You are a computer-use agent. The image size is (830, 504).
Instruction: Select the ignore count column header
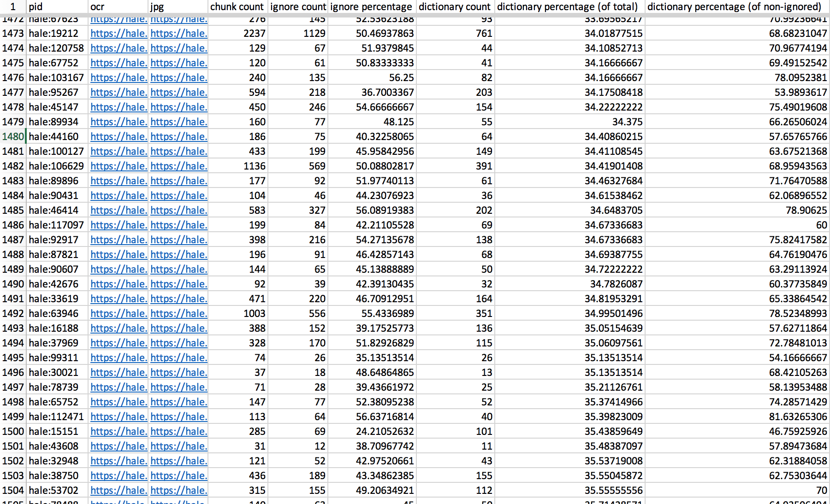pos(298,6)
